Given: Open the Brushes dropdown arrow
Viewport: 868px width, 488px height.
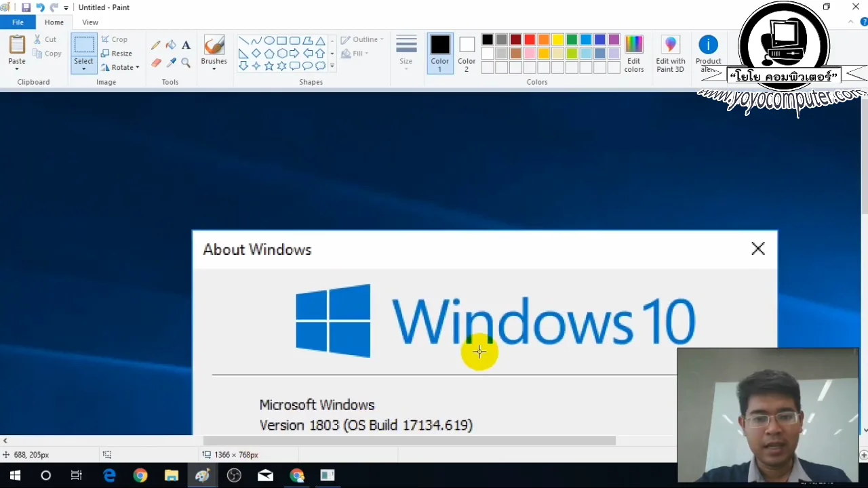Looking at the screenshot, I should [214, 68].
